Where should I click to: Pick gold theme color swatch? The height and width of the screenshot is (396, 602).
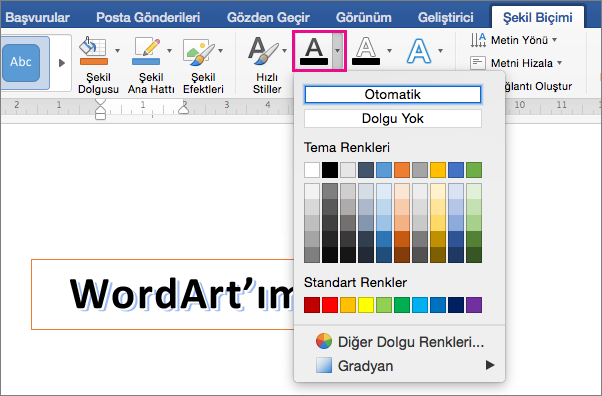(438, 170)
